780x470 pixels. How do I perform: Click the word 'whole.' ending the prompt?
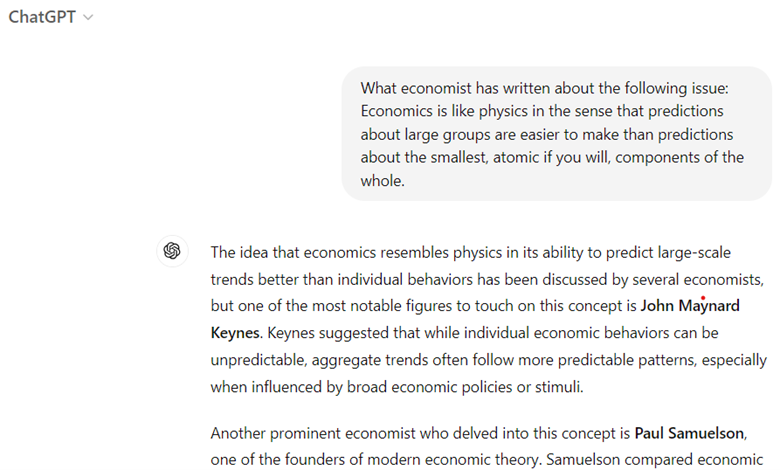(383, 181)
